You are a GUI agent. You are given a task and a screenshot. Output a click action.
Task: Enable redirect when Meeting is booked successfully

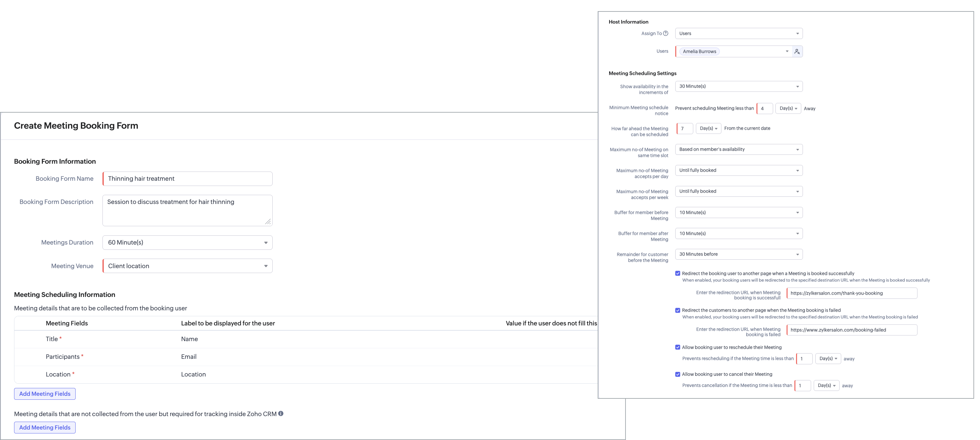pyautogui.click(x=678, y=273)
